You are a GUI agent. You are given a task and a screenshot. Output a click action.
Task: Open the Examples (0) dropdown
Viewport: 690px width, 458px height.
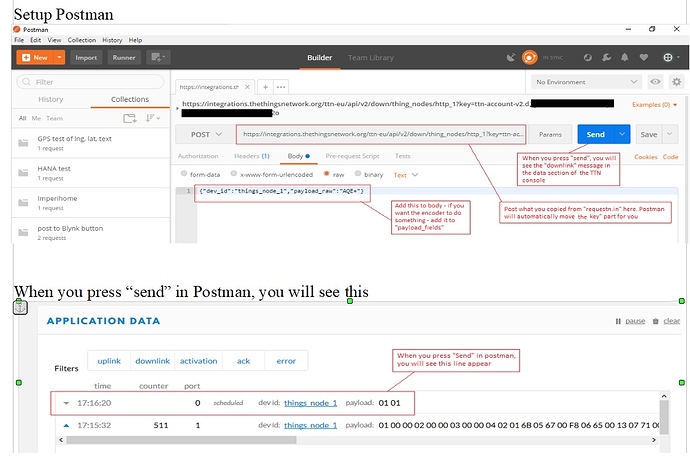(654, 105)
